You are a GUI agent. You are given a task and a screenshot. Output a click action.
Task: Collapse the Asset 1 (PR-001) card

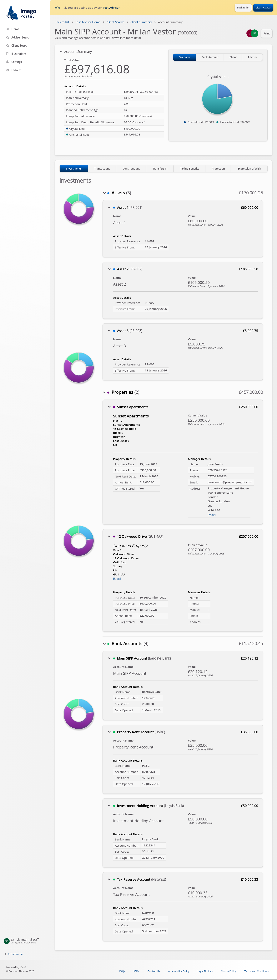point(109,208)
